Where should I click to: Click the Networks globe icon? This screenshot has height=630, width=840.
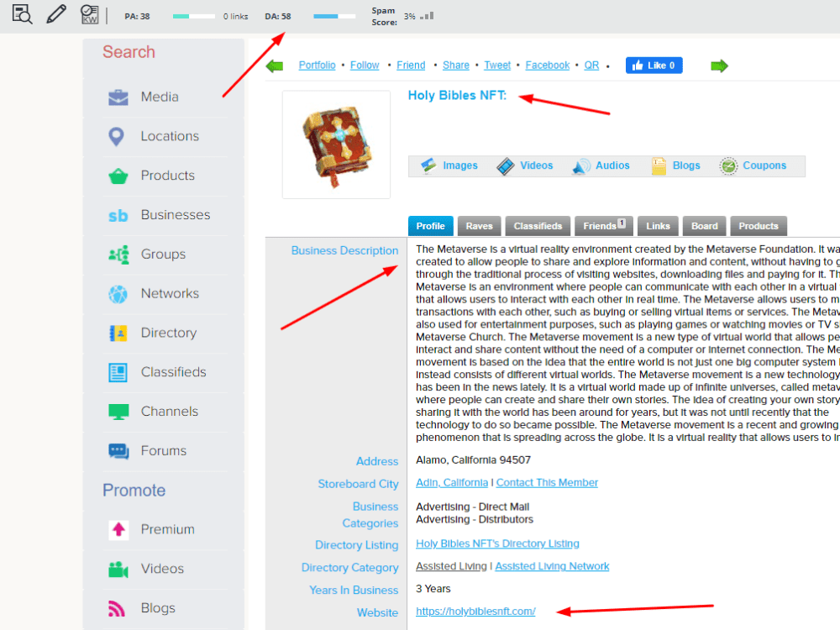118,293
